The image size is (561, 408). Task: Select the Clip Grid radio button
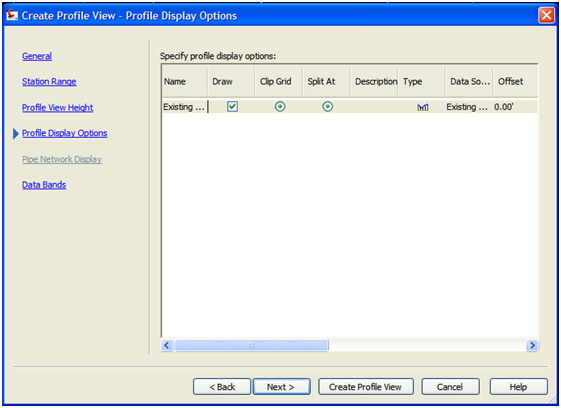(x=280, y=107)
